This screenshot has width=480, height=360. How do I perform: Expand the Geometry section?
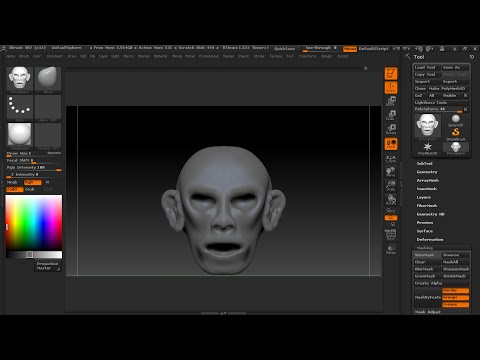tap(427, 172)
